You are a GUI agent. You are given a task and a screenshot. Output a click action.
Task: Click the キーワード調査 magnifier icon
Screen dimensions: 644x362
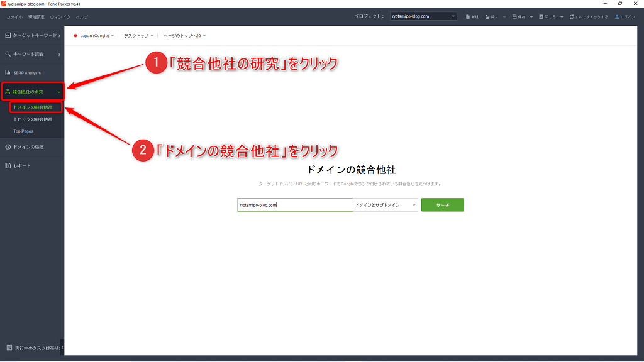pos(8,54)
